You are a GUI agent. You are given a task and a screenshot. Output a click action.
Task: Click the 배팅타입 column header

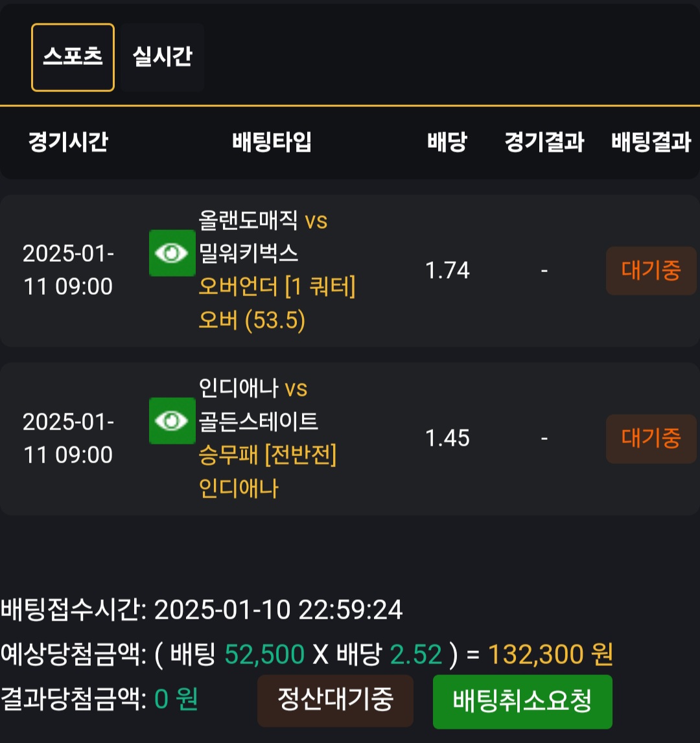pyautogui.click(x=272, y=142)
